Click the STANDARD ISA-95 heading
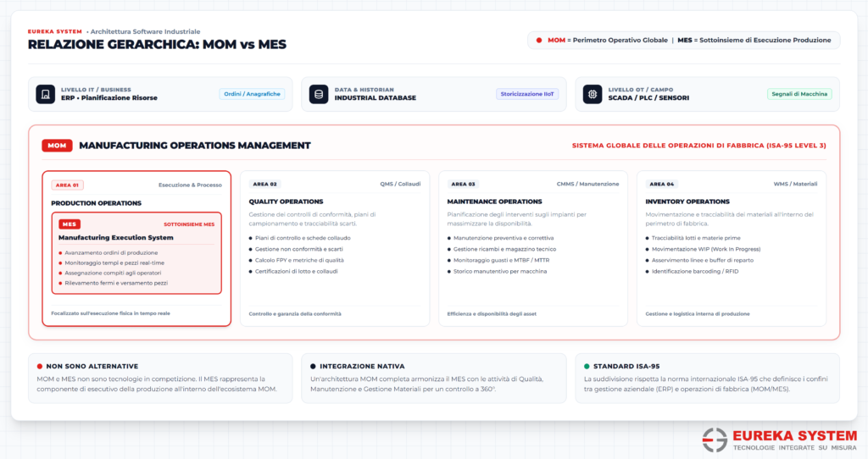This screenshot has width=868, height=459. [x=626, y=366]
